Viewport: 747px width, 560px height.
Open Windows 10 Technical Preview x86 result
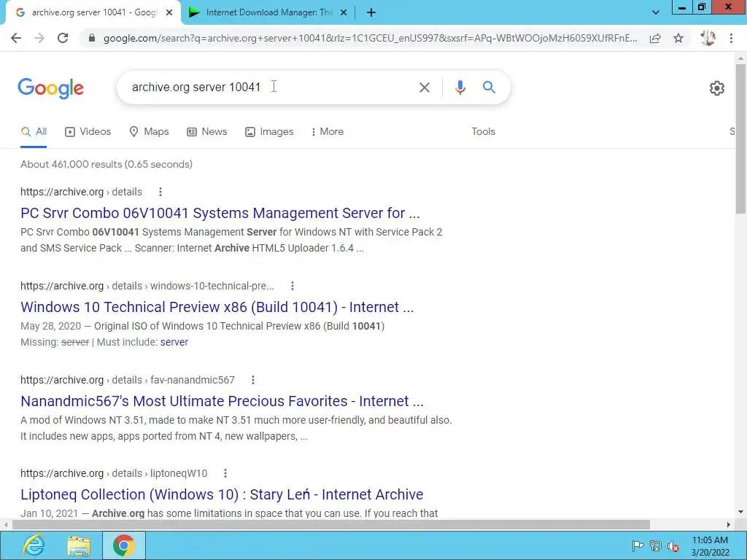coord(217,307)
